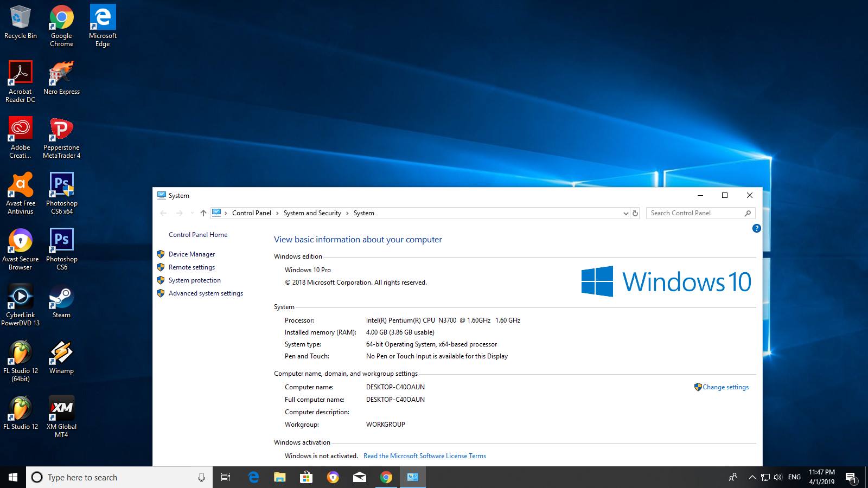868x488 pixels.
Task: Show hidden system tray icons
Action: (x=752, y=477)
